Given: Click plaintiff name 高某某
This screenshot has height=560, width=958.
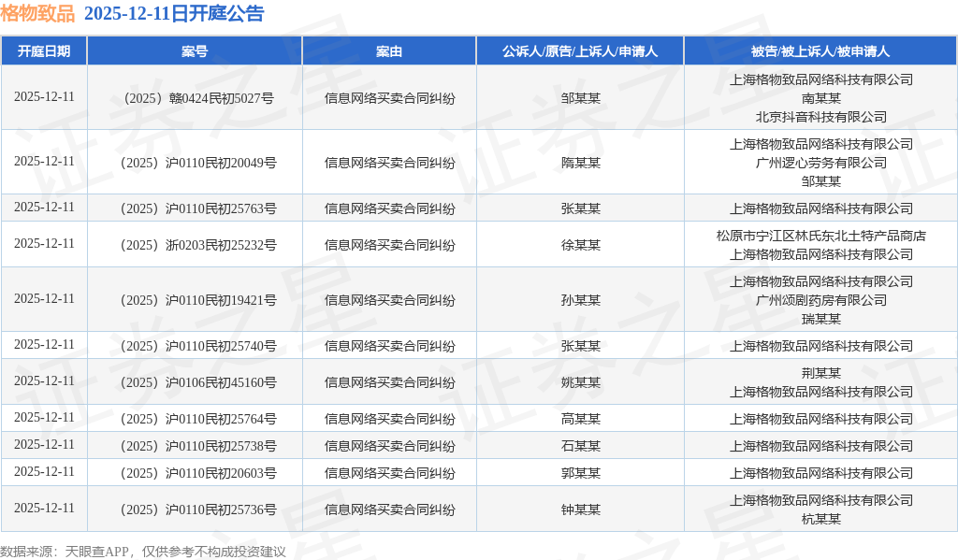Looking at the screenshot, I should tap(580, 419).
